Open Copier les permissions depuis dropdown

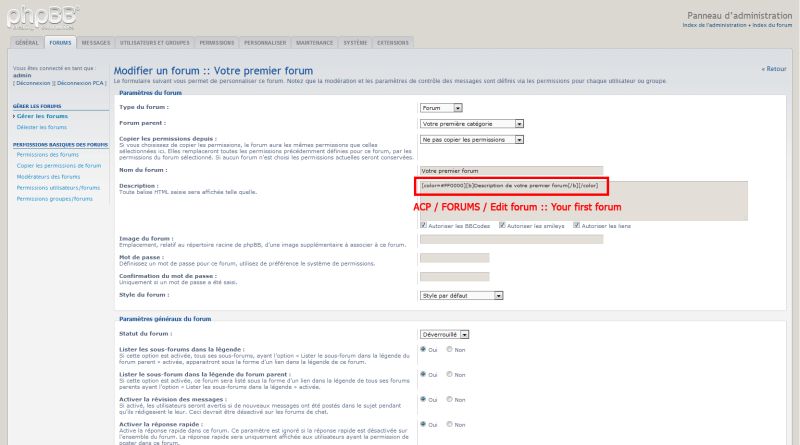click(x=471, y=139)
